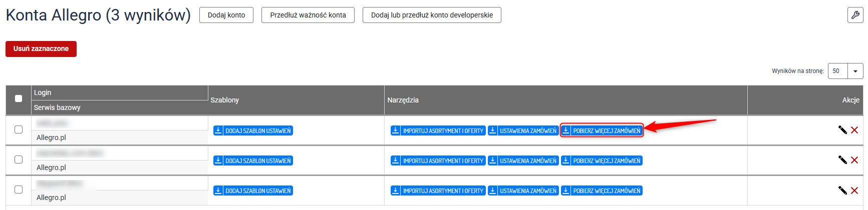The width and height of the screenshot is (868, 210).
Task: Open the results per page dropdown arrow
Action: [x=855, y=71]
